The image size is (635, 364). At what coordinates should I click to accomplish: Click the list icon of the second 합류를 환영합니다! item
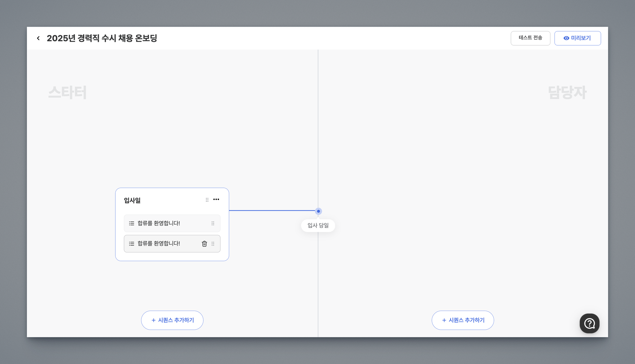131,244
